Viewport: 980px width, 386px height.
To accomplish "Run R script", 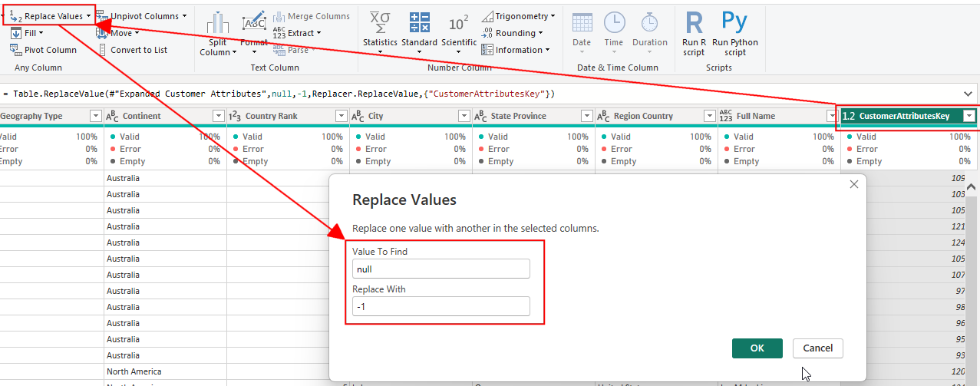I will click(x=694, y=33).
